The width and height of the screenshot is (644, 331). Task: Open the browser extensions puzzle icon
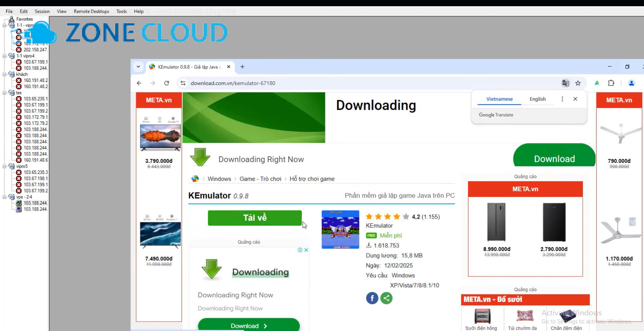[611, 83]
